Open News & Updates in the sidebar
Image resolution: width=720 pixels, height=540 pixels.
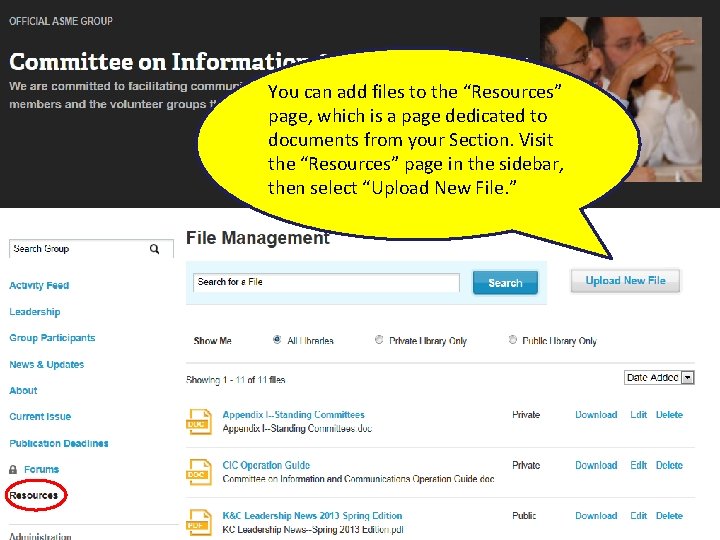tap(46, 365)
